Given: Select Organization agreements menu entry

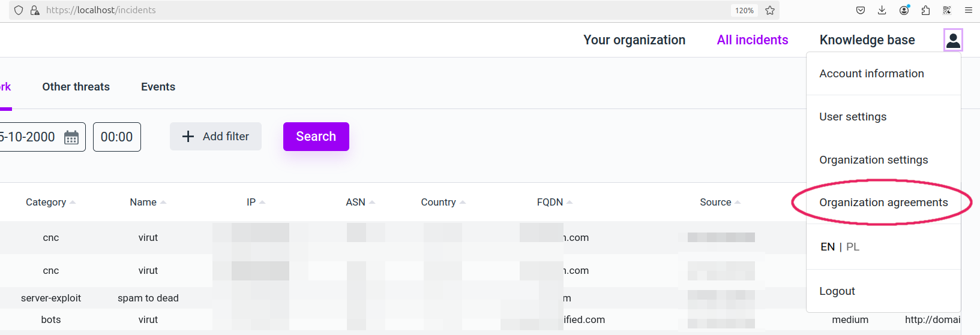Looking at the screenshot, I should (883, 203).
